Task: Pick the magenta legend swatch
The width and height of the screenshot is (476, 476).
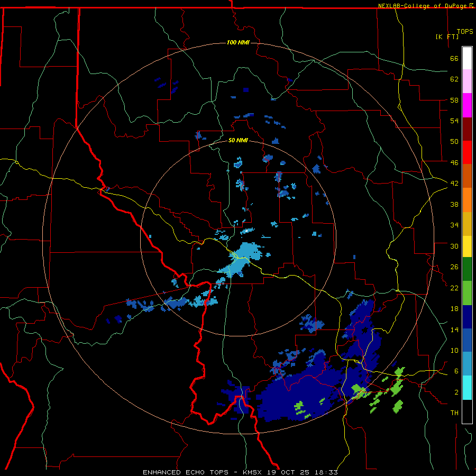Action: 467,105
